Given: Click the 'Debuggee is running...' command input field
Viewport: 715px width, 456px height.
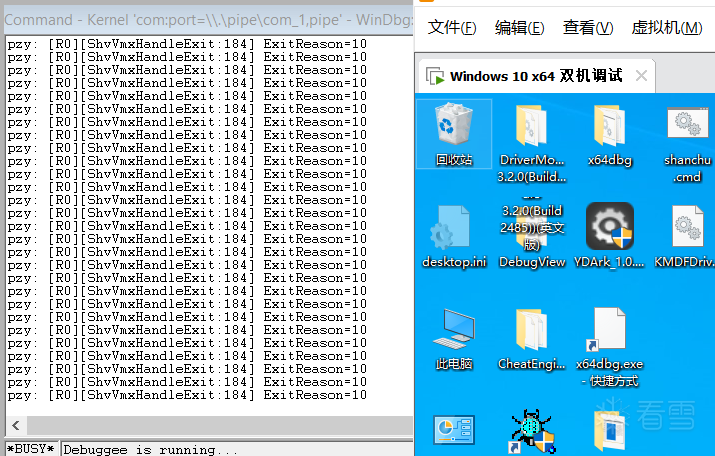Looking at the screenshot, I should (237, 449).
